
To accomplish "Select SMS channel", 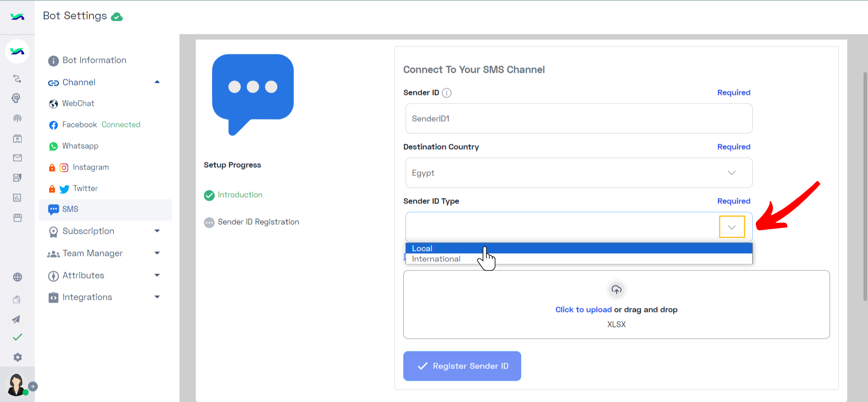I will click(105, 209).
